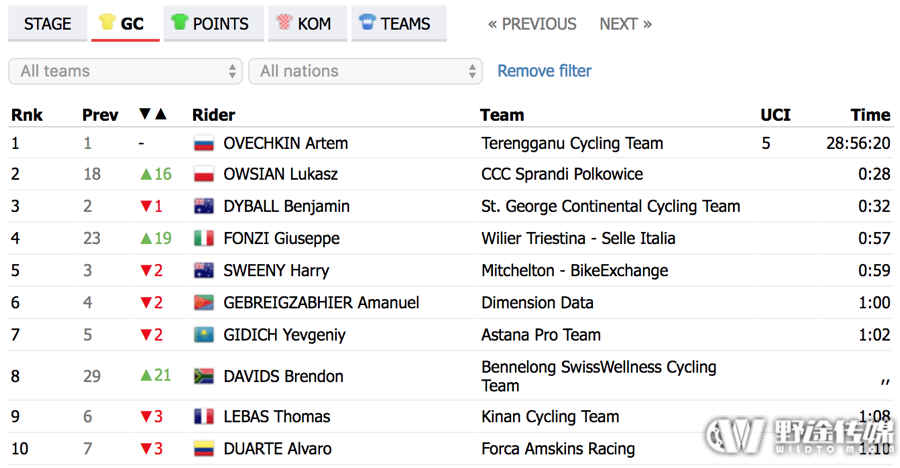900x468 pixels.
Task: Open the All nations dropdown
Action: (366, 71)
